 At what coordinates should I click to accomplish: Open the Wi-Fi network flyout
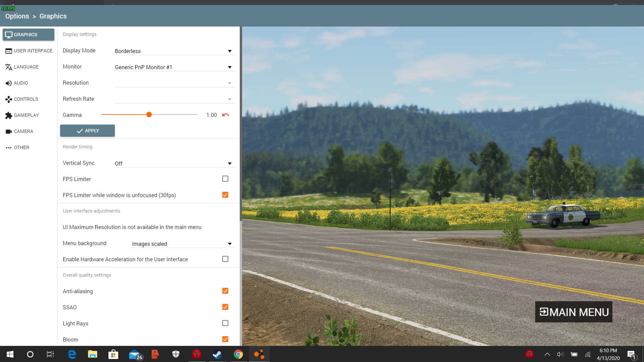coord(588,354)
